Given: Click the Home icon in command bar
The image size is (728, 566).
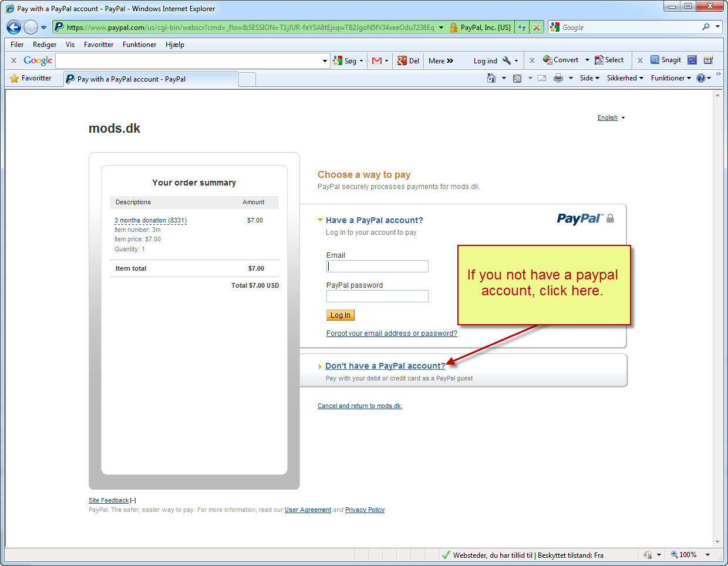Looking at the screenshot, I should pyautogui.click(x=491, y=78).
